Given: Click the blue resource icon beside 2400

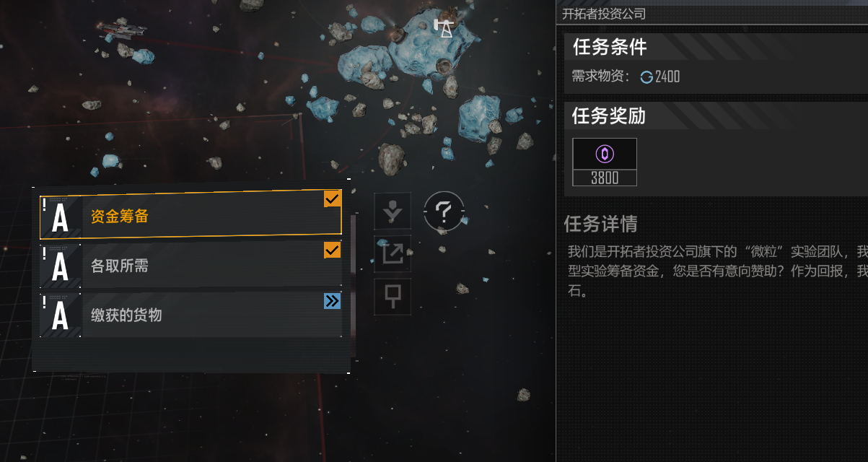Looking at the screenshot, I should 646,77.
